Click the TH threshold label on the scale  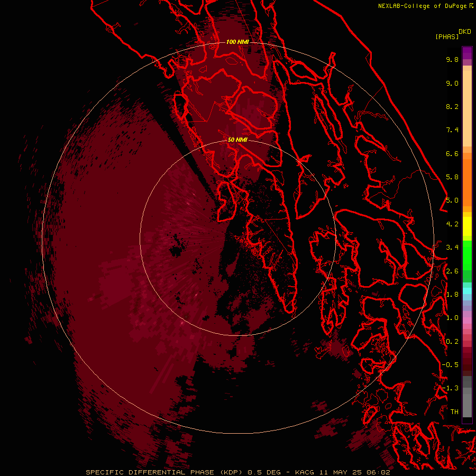click(x=454, y=412)
